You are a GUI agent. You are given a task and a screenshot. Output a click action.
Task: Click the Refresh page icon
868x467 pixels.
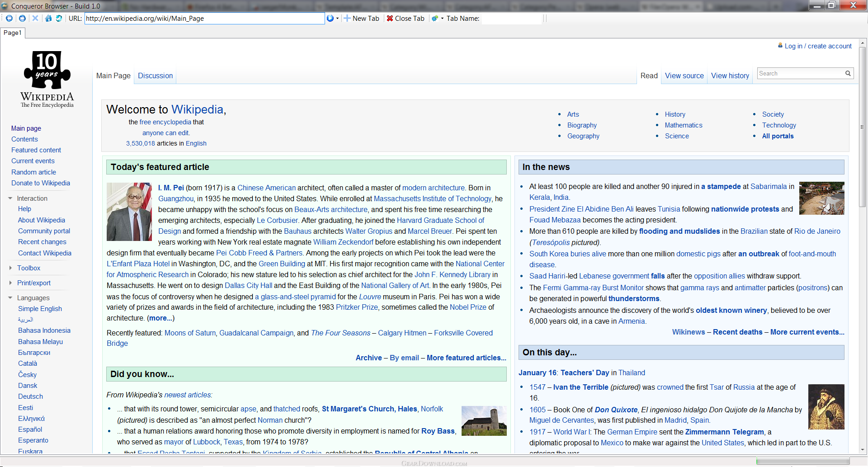(59, 18)
